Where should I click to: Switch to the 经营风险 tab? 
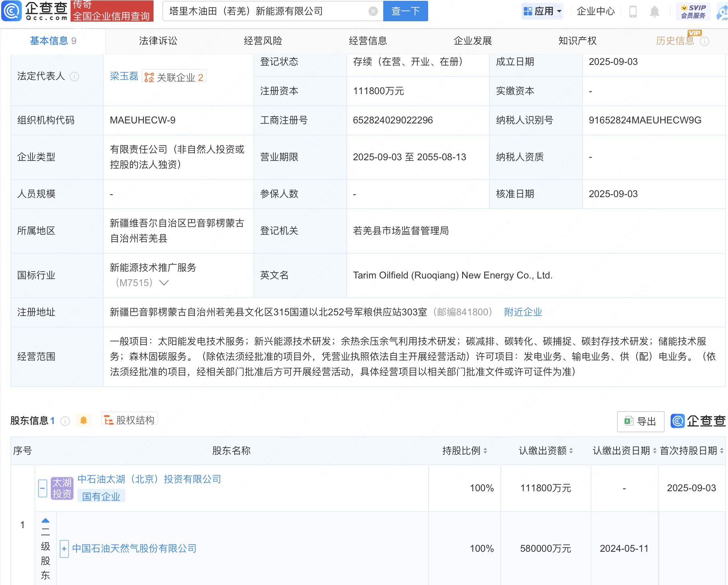point(263,41)
